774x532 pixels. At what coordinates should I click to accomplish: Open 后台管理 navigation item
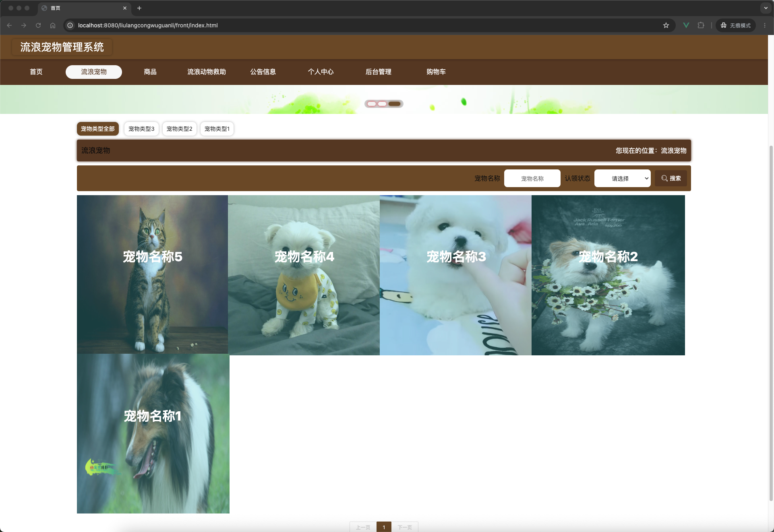(379, 72)
